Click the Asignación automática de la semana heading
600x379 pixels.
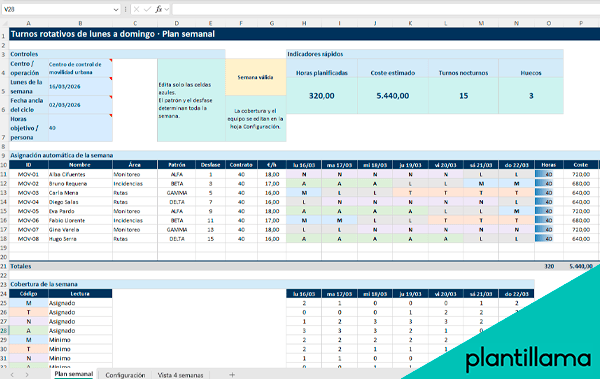(x=61, y=155)
